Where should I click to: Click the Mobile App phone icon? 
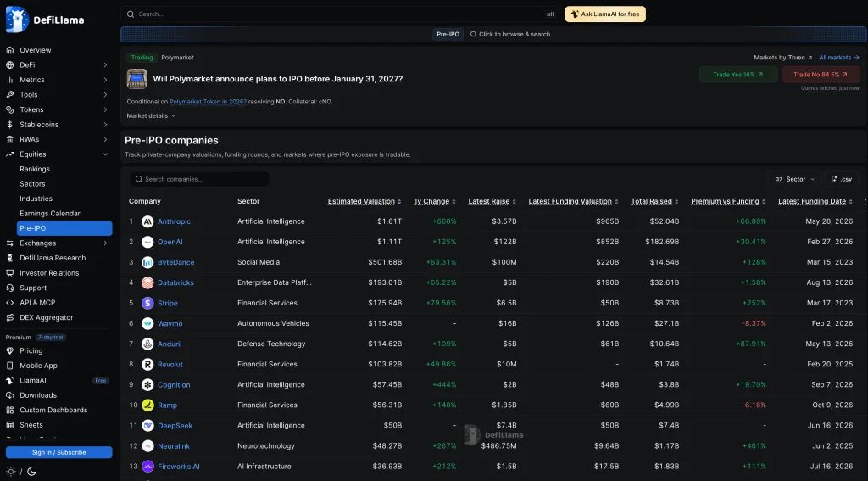click(10, 366)
